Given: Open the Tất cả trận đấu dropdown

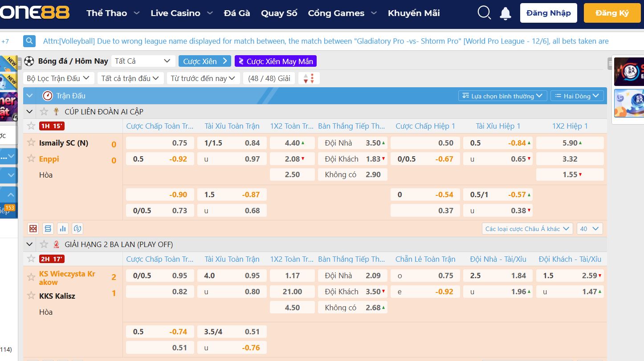Looking at the screenshot, I should (130, 78).
